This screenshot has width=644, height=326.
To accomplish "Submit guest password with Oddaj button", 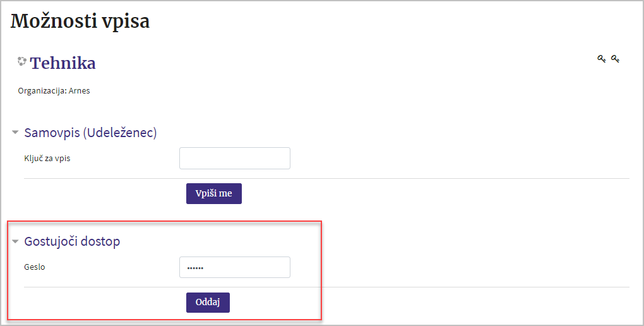I will click(208, 303).
